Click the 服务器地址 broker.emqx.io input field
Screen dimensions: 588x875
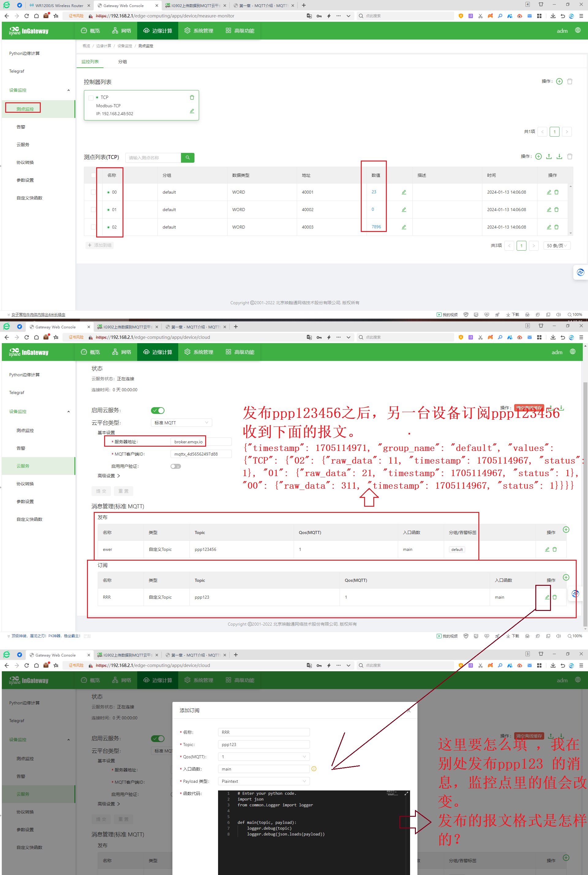(201, 442)
